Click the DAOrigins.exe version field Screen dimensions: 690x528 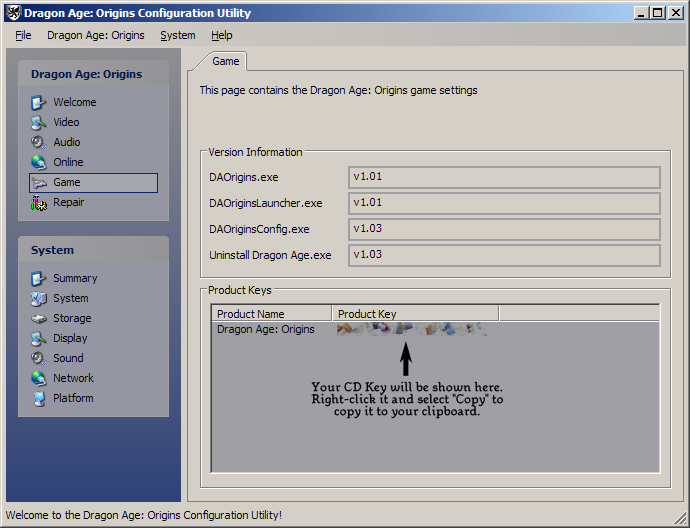point(504,177)
